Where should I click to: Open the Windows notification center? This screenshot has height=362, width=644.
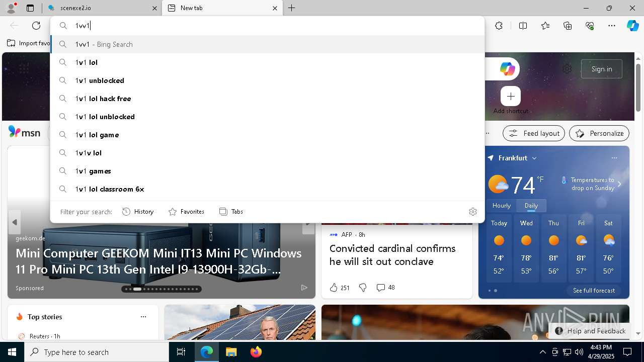pos(627,352)
